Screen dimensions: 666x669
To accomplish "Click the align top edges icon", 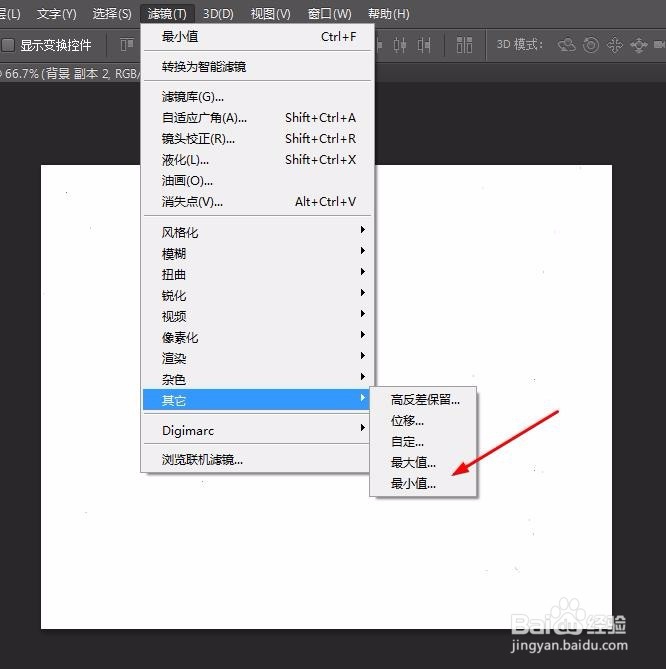I will 127,45.
